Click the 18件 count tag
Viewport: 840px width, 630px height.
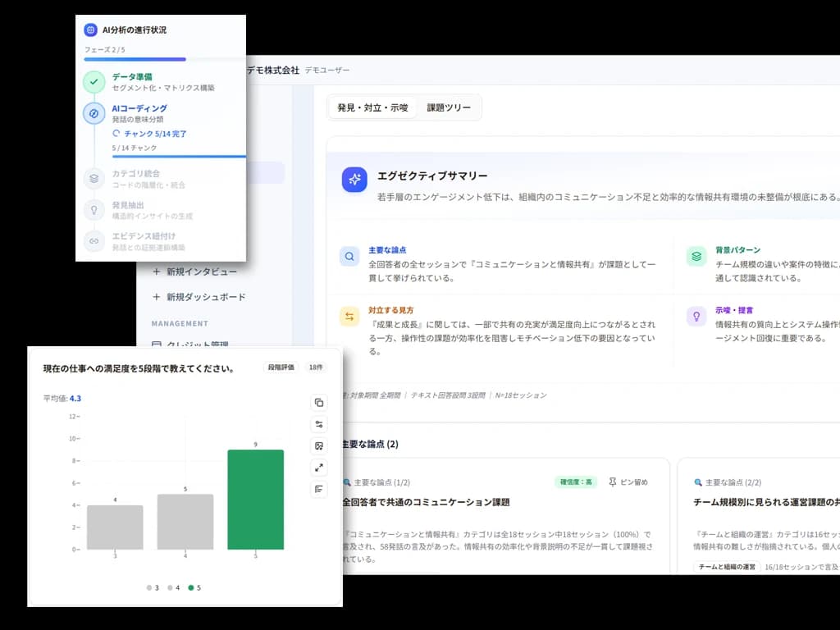[x=316, y=367]
